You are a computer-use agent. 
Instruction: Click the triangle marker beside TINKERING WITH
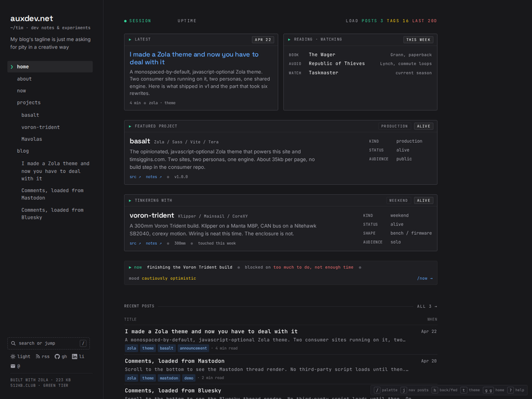click(x=130, y=201)
